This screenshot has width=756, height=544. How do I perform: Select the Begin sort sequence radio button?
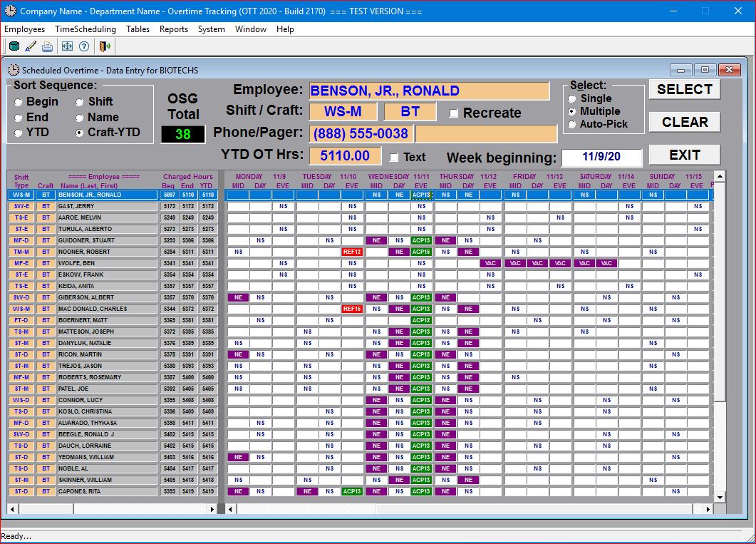(18, 102)
